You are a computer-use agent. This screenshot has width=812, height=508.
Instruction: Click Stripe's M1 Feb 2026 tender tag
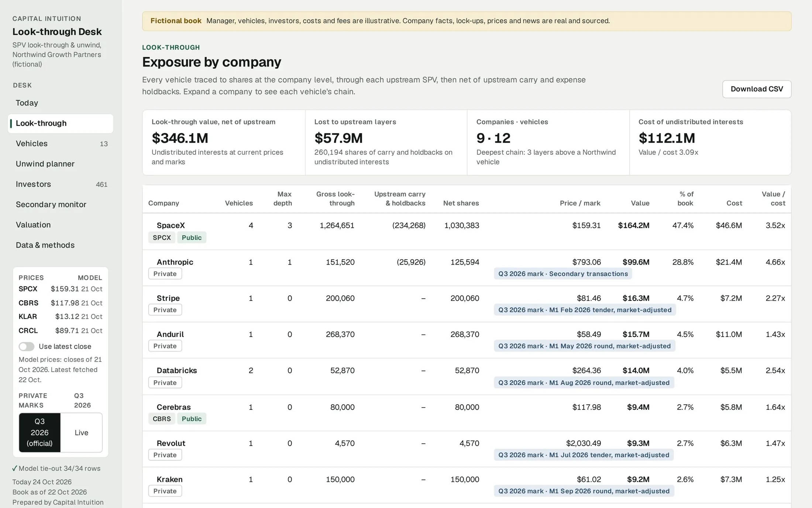585,310
